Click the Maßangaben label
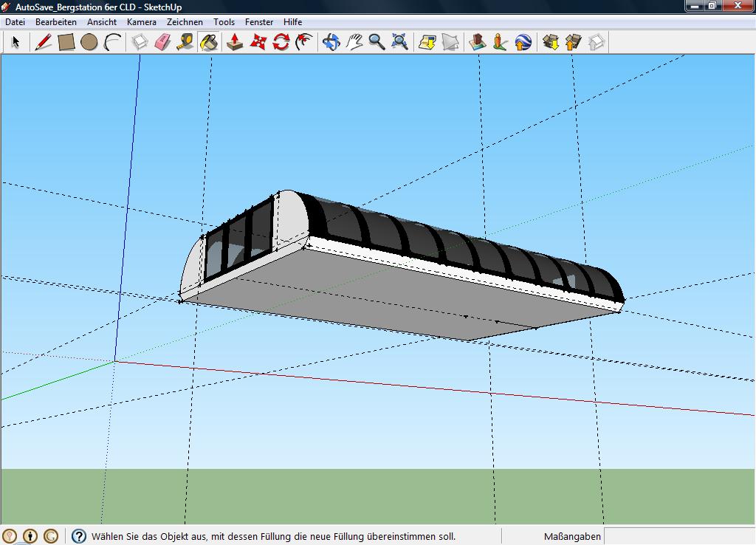Image resolution: width=756 pixels, height=545 pixels. point(572,536)
